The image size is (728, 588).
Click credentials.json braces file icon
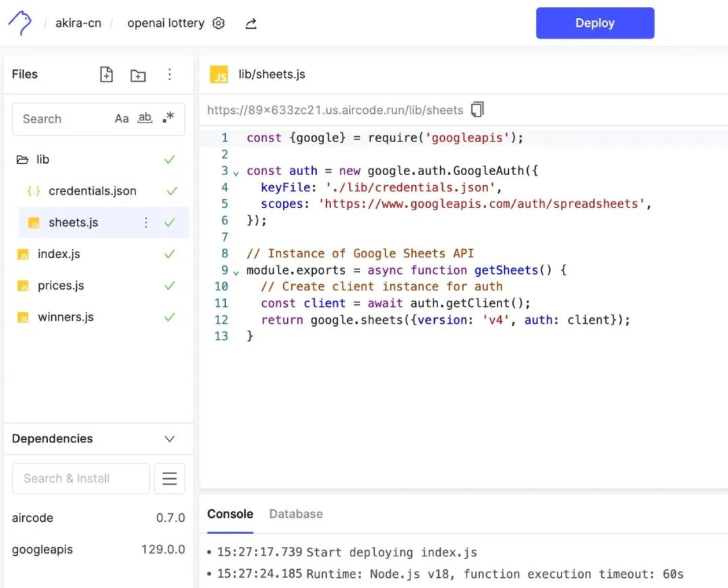[34, 191]
